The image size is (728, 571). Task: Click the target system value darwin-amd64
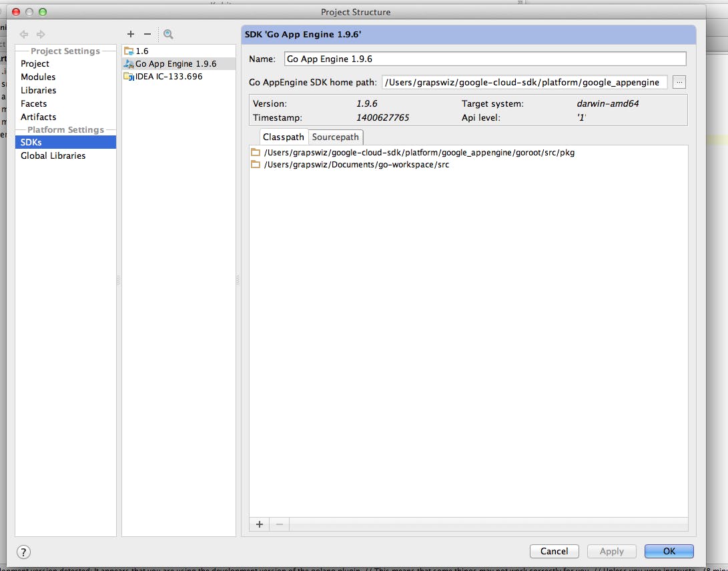[x=608, y=103]
